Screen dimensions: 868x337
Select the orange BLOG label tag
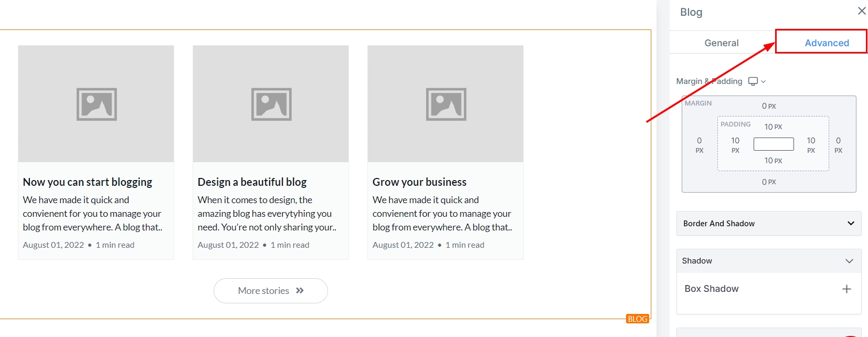point(638,319)
